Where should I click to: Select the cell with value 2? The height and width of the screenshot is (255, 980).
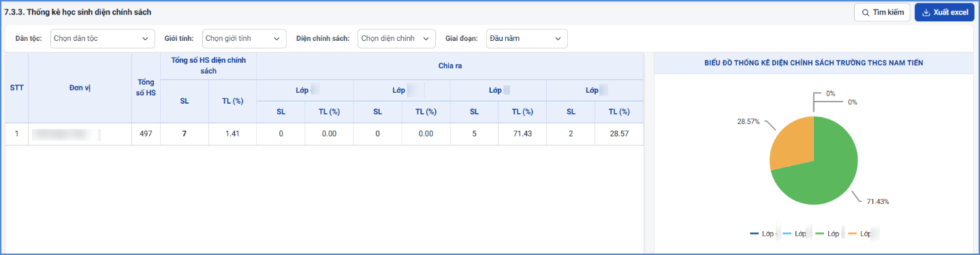[x=571, y=134]
